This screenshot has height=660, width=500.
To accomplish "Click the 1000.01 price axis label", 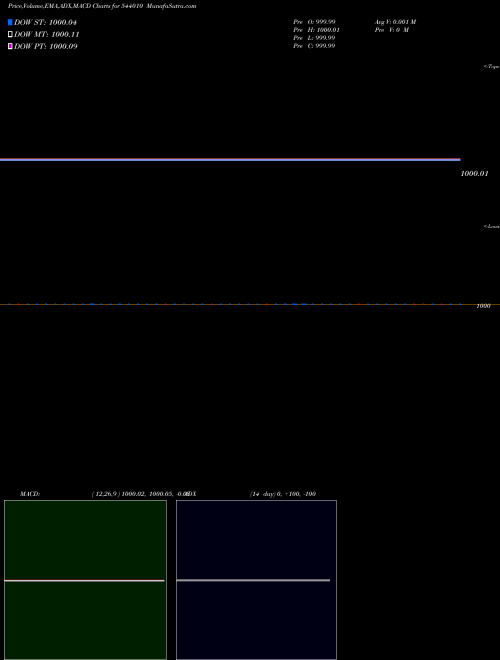I will click(474, 173).
